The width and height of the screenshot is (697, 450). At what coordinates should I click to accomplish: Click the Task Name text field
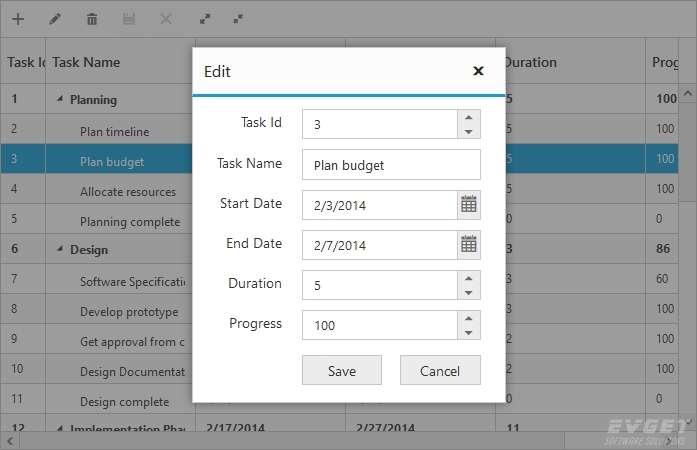[x=391, y=165]
